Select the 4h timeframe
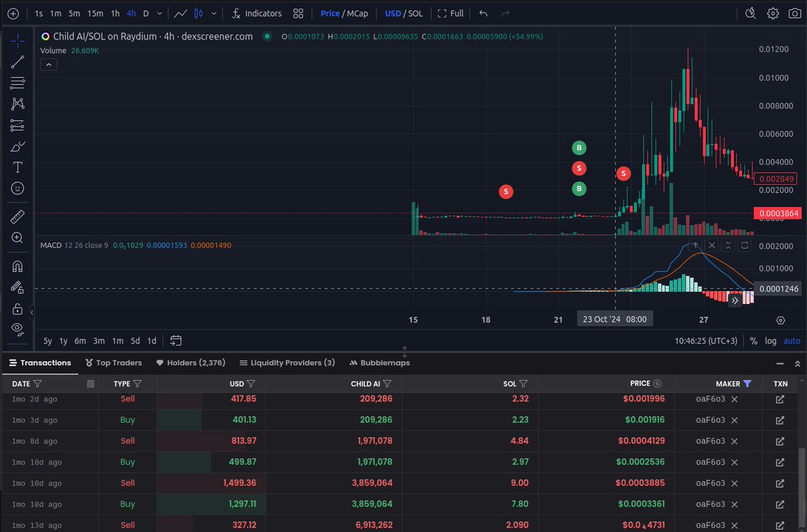This screenshot has width=807, height=532. pyautogui.click(x=131, y=13)
